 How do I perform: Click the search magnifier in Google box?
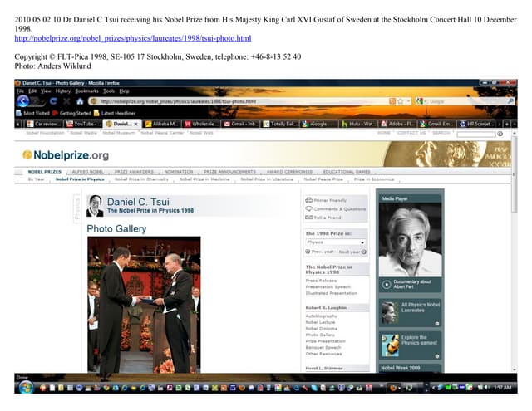pyautogui.click(x=510, y=101)
